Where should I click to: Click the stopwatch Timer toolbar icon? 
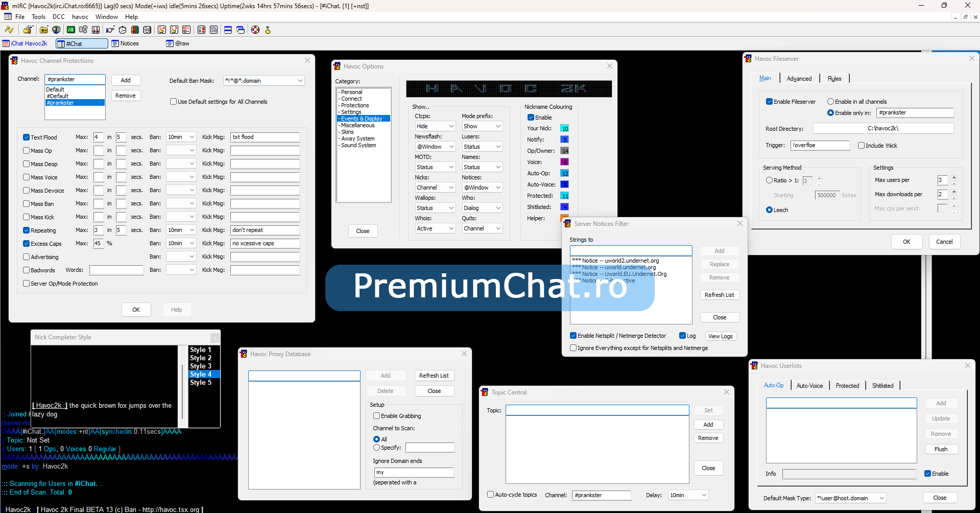tap(123, 30)
